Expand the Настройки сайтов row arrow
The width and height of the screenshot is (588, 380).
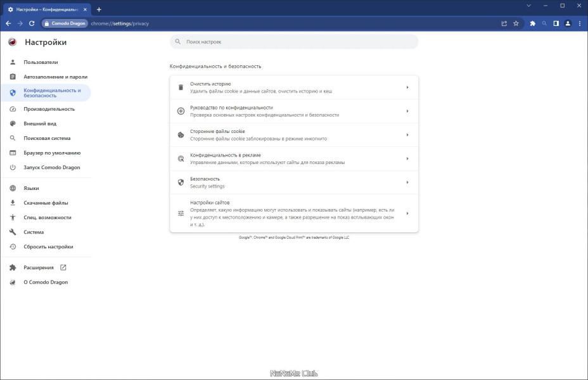coord(407,213)
